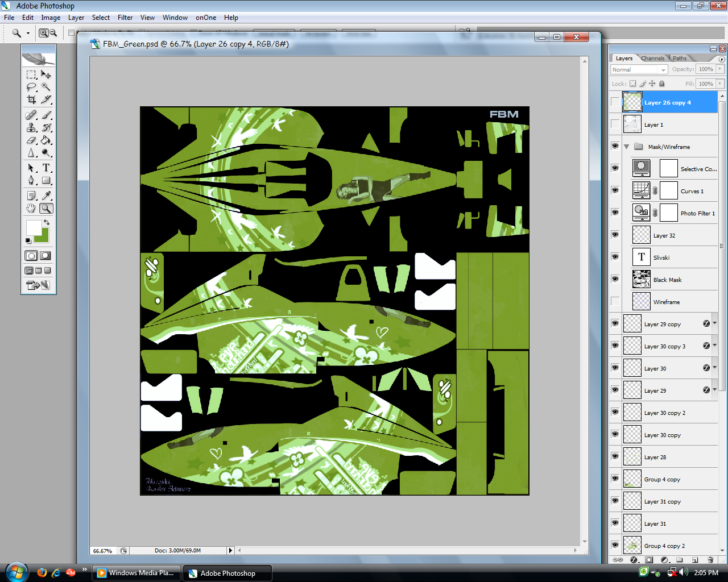Viewport: 728px width, 582px height.
Task: Expand effects on Layer 30 copy 3
Action: pos(715,346)
